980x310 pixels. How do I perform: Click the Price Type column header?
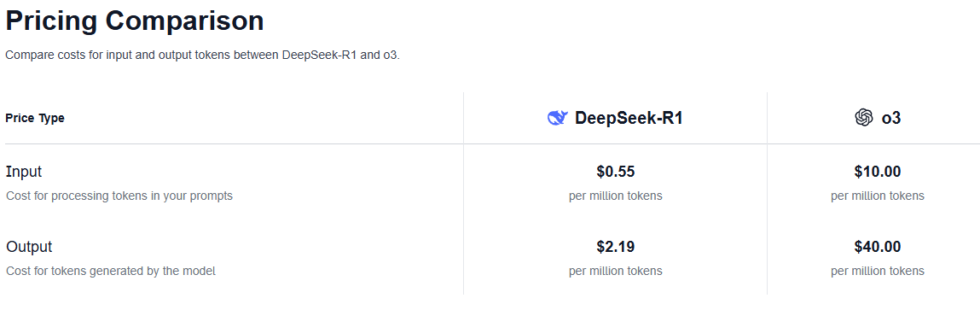click(35, 118)
